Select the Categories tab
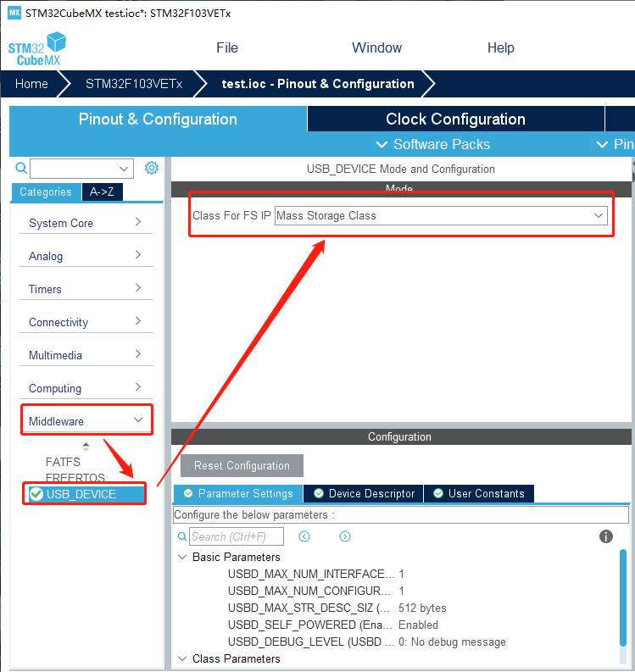The height and width of the screenshot is (672, 635). pos(46,192)
